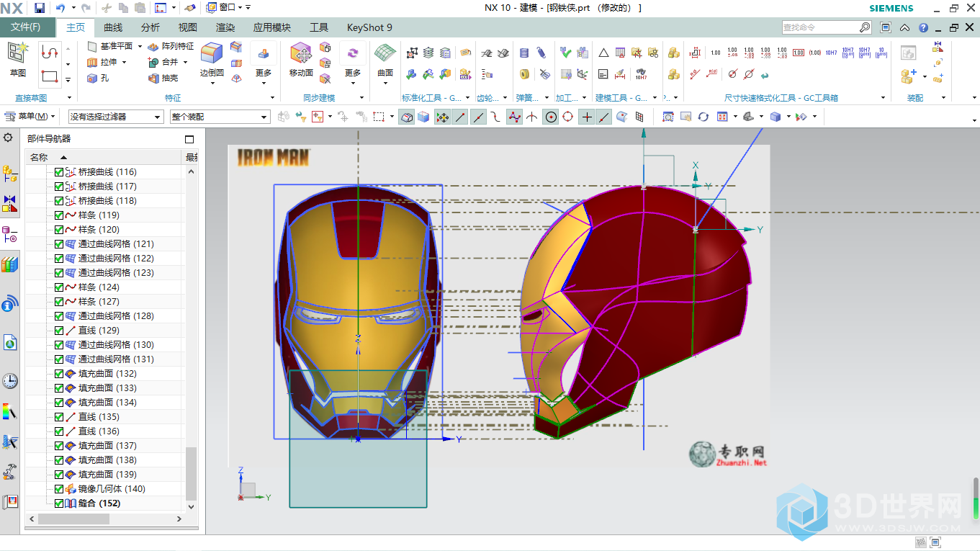Expand the 直接草图 group arrow
Viewport: 980px width, 551px height.
coord(69,98)
